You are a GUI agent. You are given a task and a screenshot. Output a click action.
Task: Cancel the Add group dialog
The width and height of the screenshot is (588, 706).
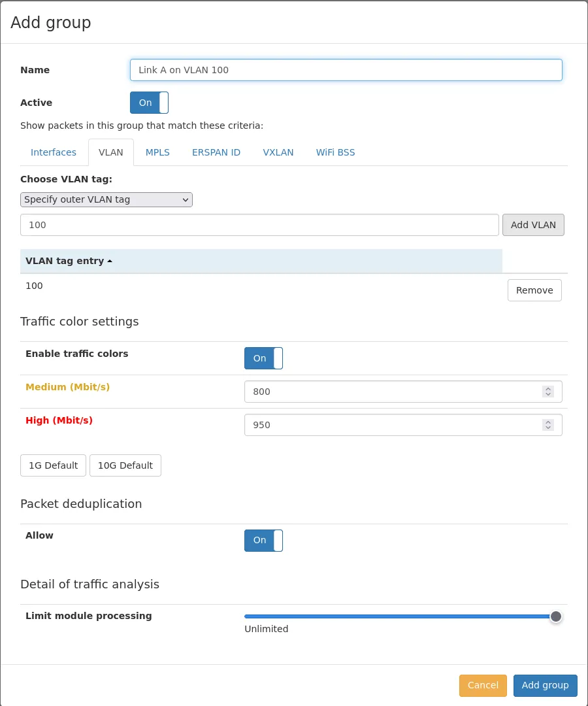483,685
